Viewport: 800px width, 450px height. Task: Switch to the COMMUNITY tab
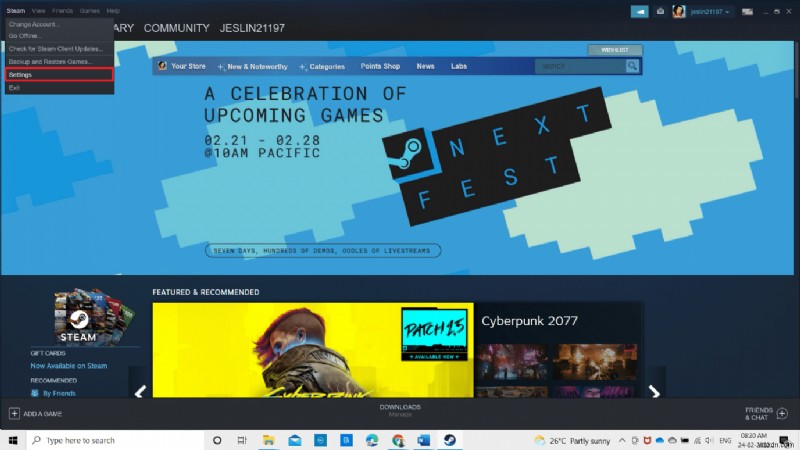[x=177, y=28]
